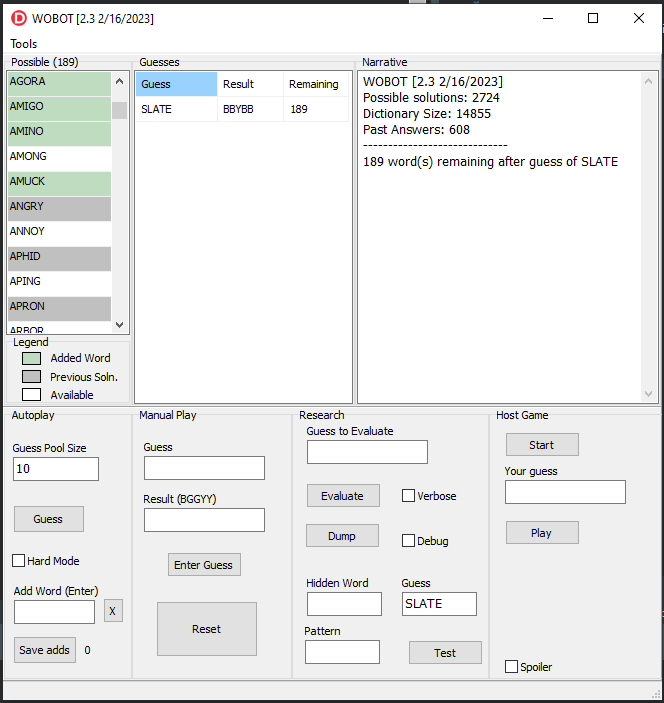Screen dimensions: 664x703
Task: Select APHID in the Possible list
Action: point(59,259)
